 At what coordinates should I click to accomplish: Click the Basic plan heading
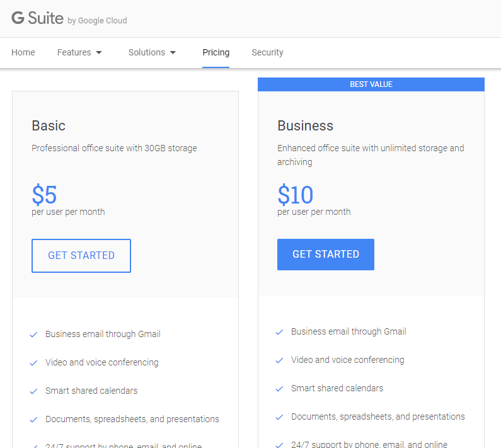point(49,125)
